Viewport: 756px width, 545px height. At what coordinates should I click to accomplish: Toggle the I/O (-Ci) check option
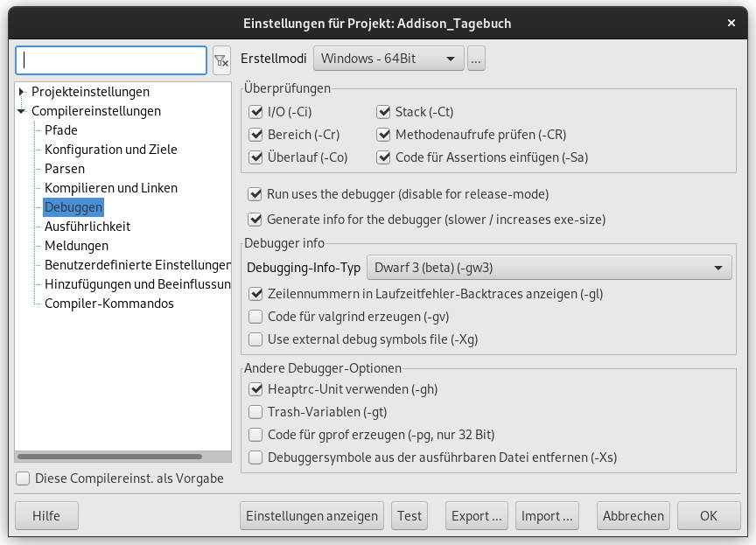(256, 112)
